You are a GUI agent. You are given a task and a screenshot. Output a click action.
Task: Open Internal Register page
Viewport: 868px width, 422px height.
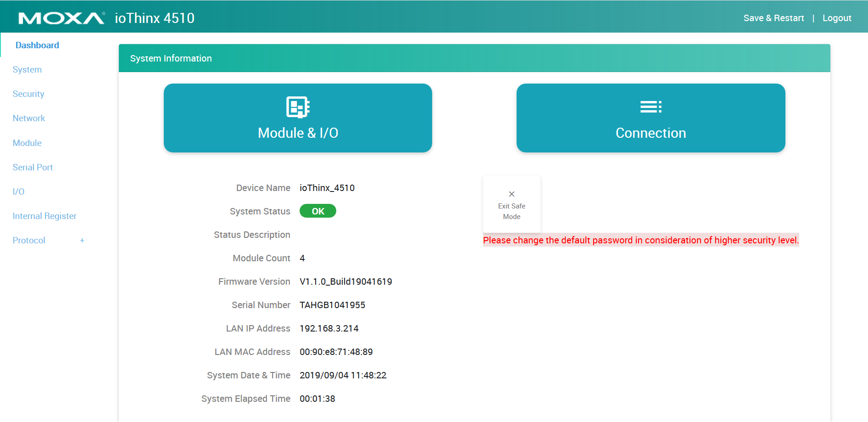pyautogui.click(x=45, y=216)
